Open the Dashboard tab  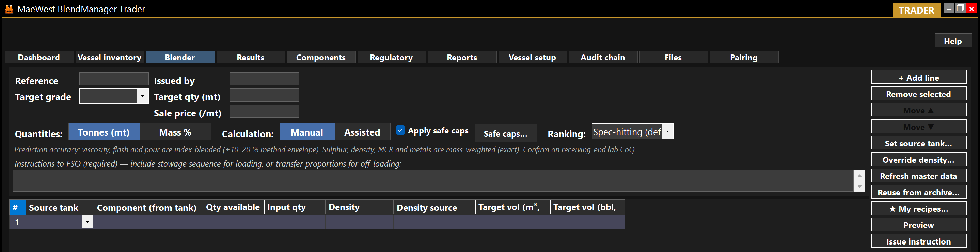39,57
